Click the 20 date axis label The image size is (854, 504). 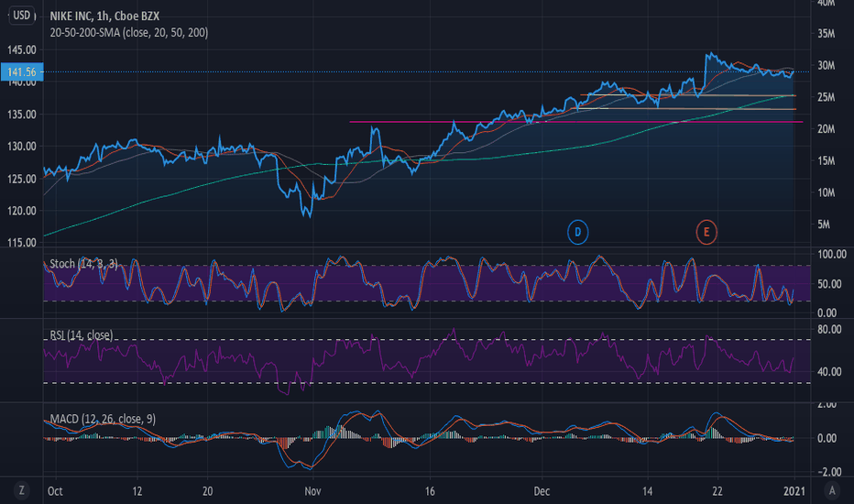(207, 491)
